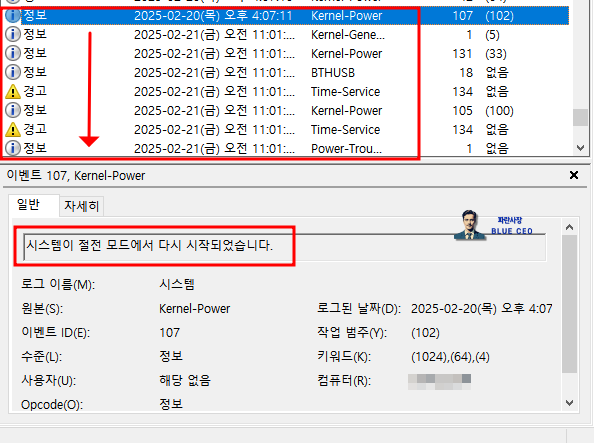Open the 일반 tab
Viewport: 594px width, 443px height.
(33, 205)
